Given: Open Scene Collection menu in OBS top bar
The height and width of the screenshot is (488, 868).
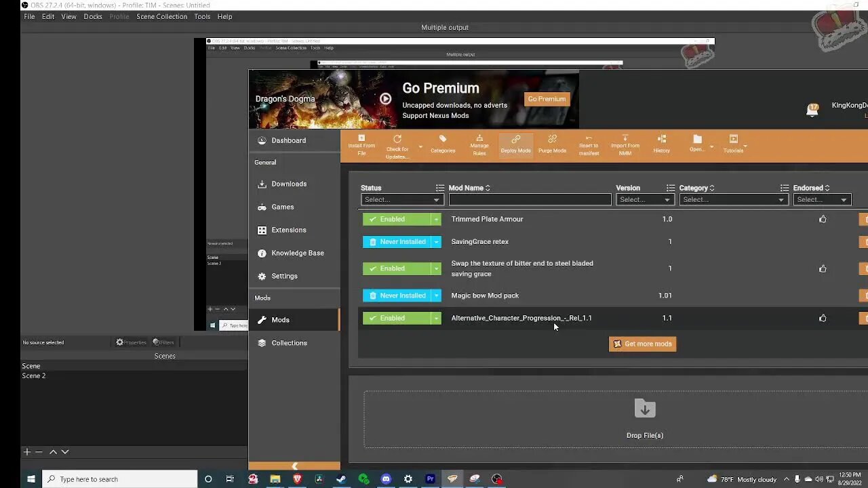Looking at the screenshot, I should (x=161, y=16).
